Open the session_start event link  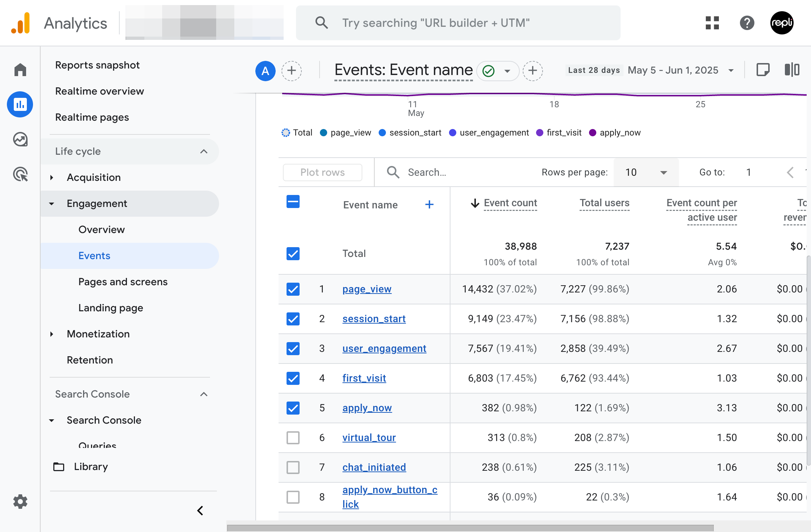[374, 319]
